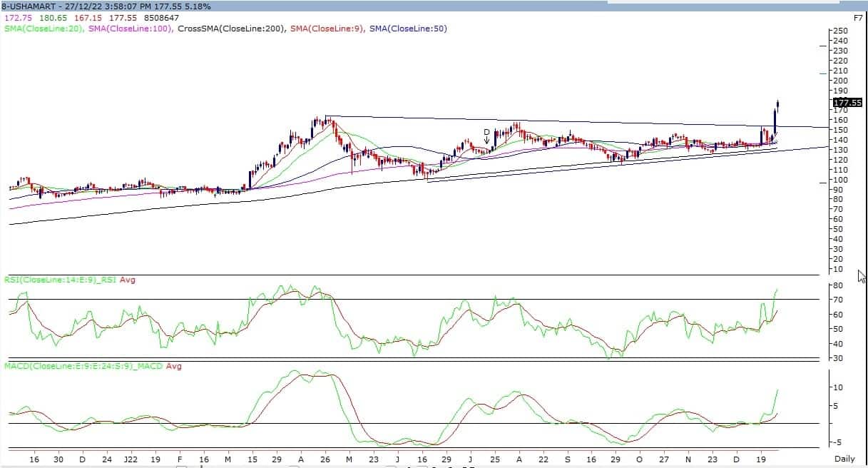Click the 250 level on price axis
Image resolution: width=868 pixels, height=468 pixels.
pyautogui.click(x=841, y=31)
